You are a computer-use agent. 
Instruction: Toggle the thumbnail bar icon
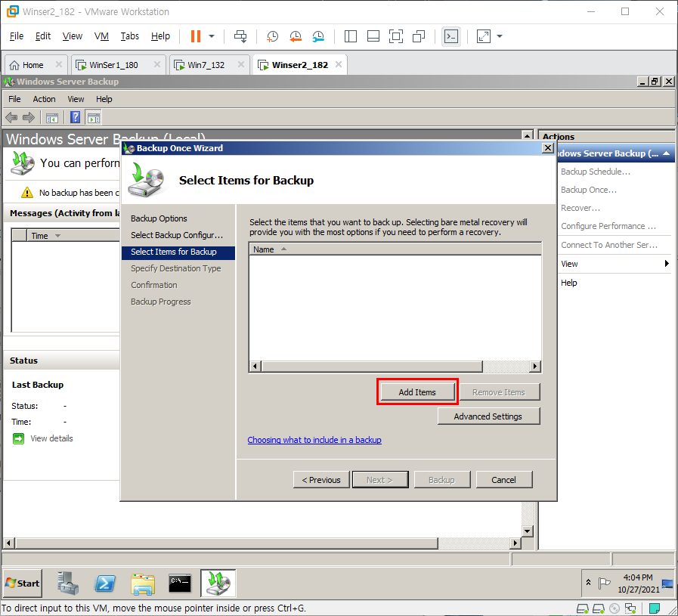[373, 36]
